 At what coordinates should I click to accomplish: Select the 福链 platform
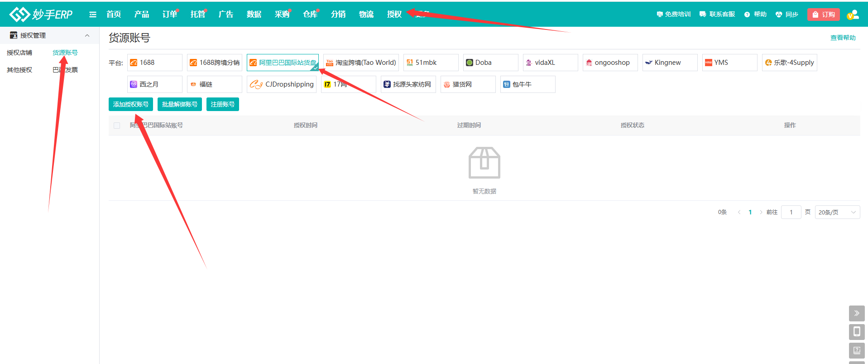pos(215,84)
